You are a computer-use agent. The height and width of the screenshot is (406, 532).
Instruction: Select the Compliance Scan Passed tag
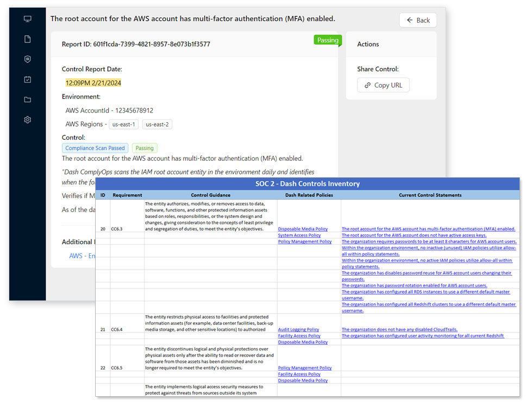pyautogui.click(x=95, y=148)
